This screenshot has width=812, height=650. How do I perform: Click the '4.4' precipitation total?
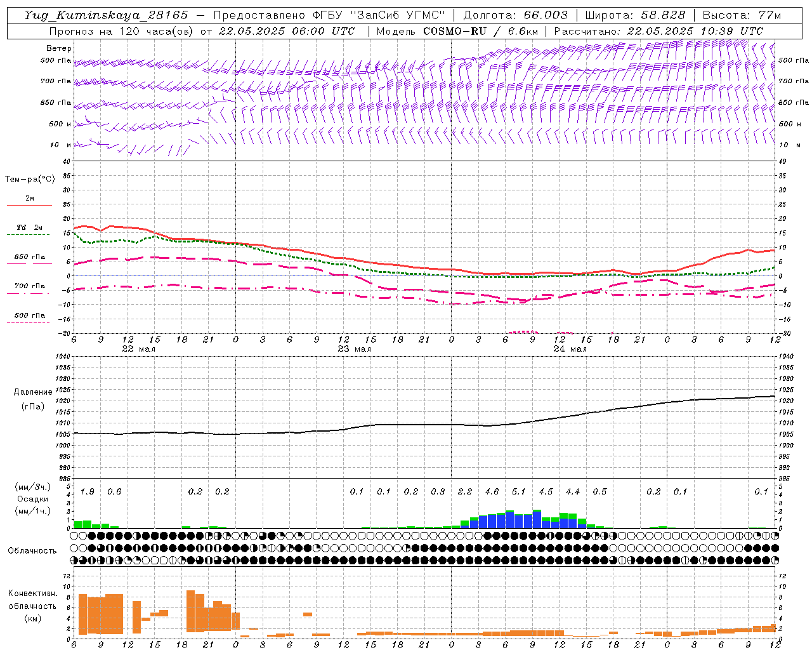pyautogui.click(x=573, y=491)
